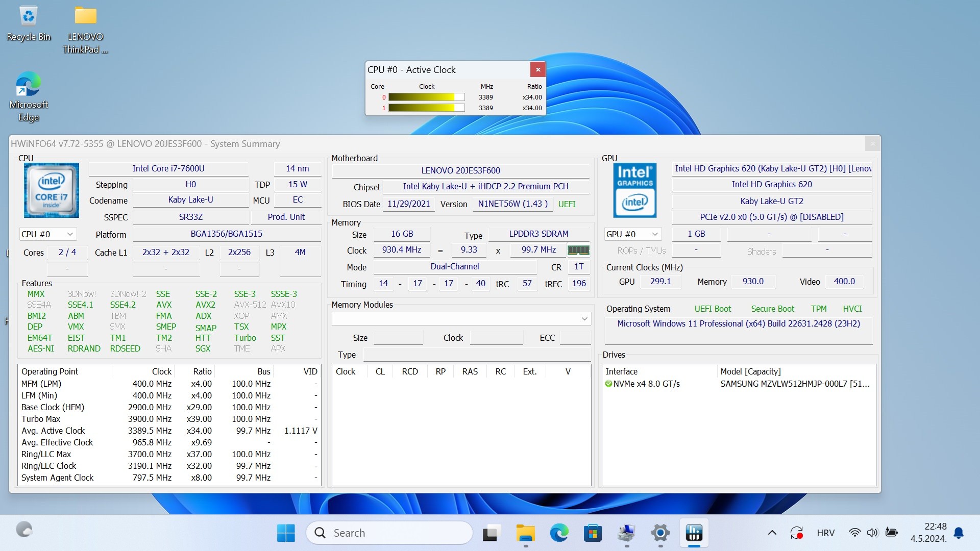Click the Operating Point column header
The image size is (980, 551).
click(x=65, y=372)
